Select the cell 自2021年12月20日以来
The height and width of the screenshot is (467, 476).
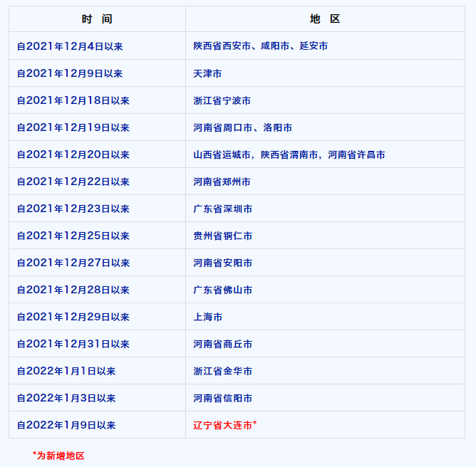pyautogui.click(x=97, y=154)
